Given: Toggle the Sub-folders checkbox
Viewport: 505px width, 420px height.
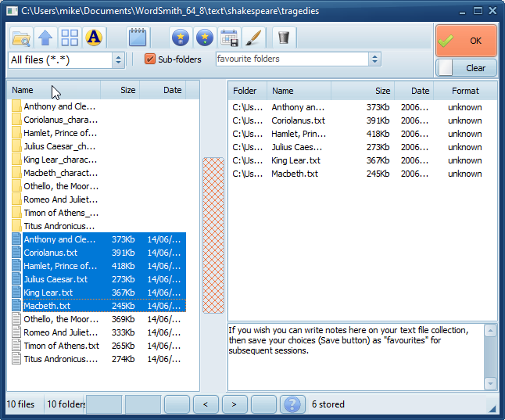Looking at the screenshot, I should [x=151, y=59].
